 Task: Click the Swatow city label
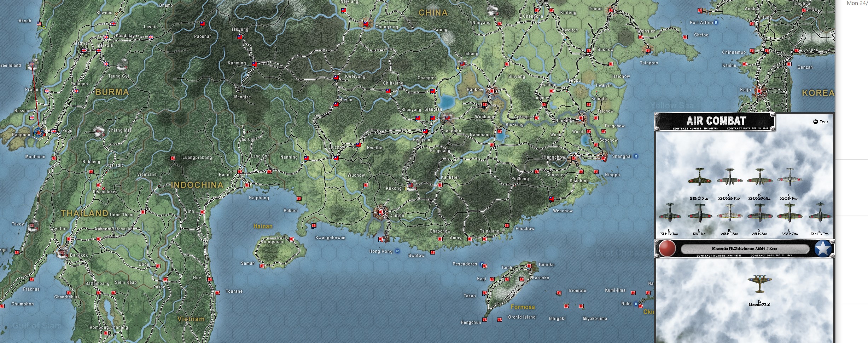pyautogui.click(x=416, y=256)
